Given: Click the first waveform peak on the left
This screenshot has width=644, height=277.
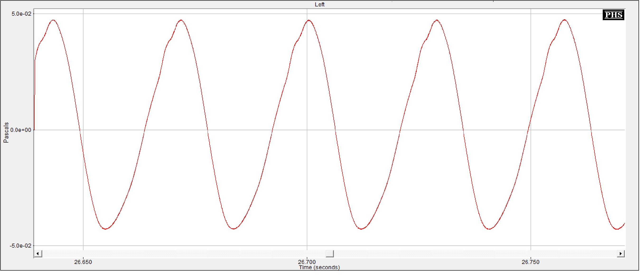Looking at the screenshot, I should pyautogui.click(x=53, y=20).
